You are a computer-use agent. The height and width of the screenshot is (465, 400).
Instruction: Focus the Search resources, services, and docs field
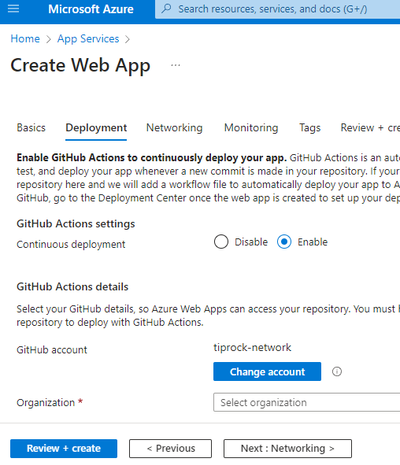pos(277,9)
